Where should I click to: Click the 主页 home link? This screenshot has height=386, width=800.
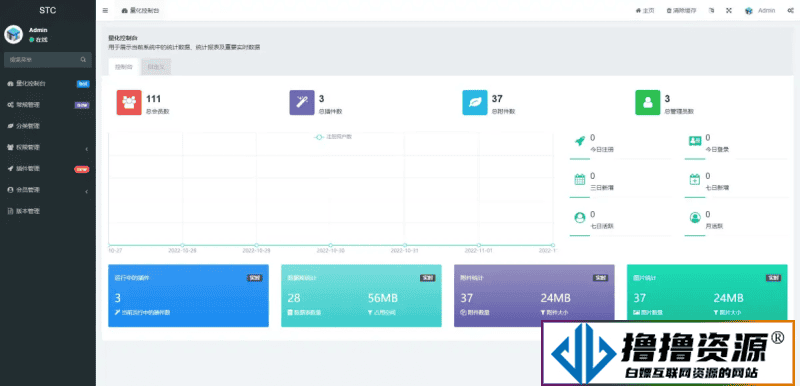point(645,11)
